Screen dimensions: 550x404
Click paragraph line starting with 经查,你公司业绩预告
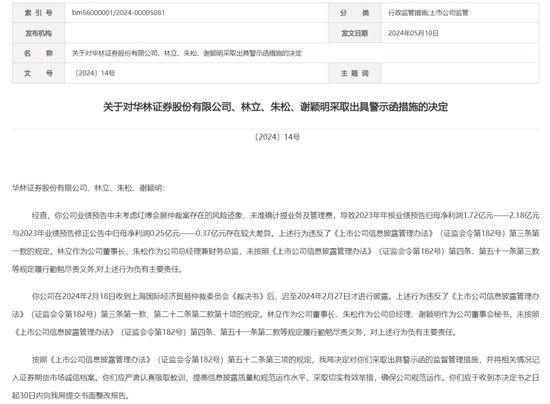(x=285, y=215)
